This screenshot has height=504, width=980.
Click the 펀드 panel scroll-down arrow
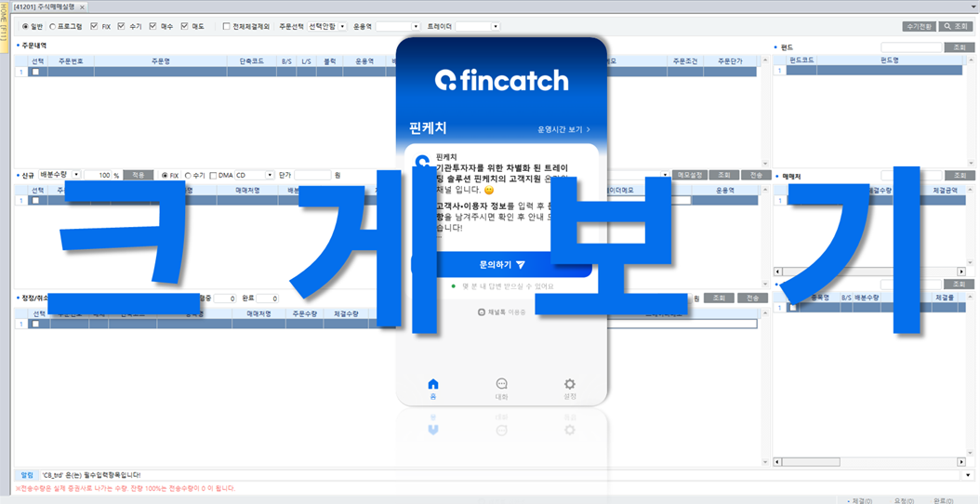pyautogui.click(x=971, y=164)
